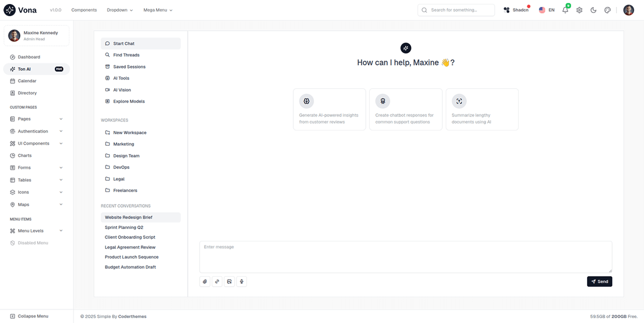This screenshot has height=323, width=644.
Task: Open Components in the top navbar
Action: (x=84, y=10)
